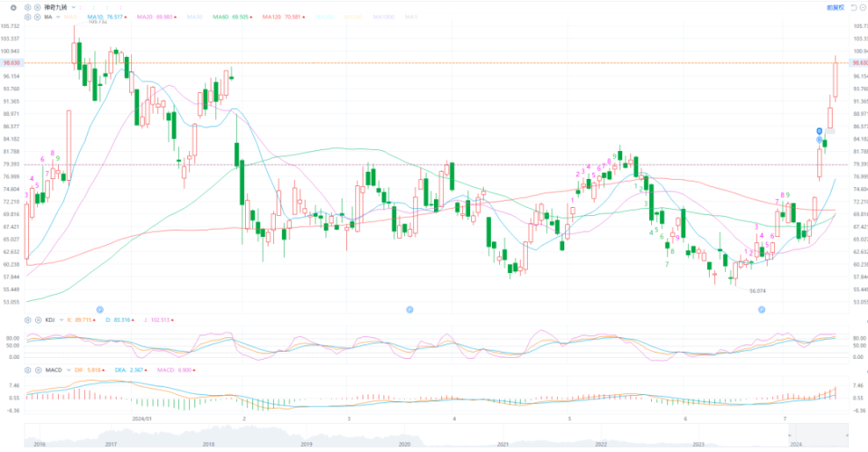The image size is (868, 452).
Task: Expand the MACD indicator dropdown arrow
Action: [x=68, y=370]
